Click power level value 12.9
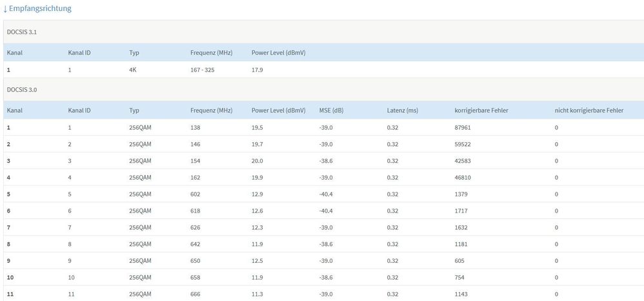 [257, 194]
